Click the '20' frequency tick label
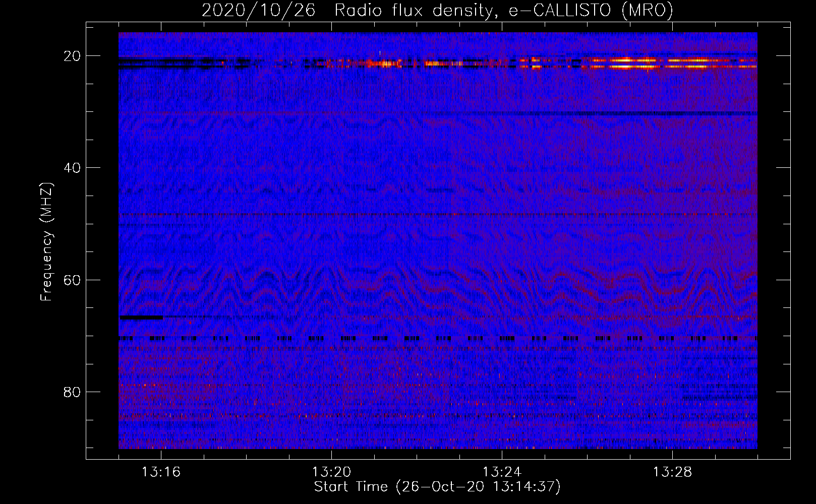Screen dimensions: 816x504 (72, 55)
